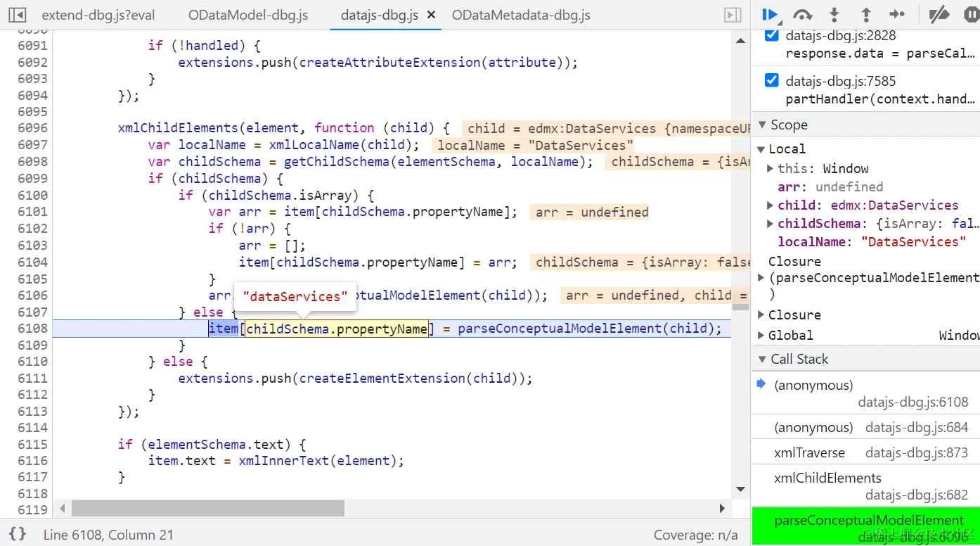The width and height of the screenshot is (980, 546).
Task: Expand child: edmx:DataServices variable
Action: (x=771, y=205)
